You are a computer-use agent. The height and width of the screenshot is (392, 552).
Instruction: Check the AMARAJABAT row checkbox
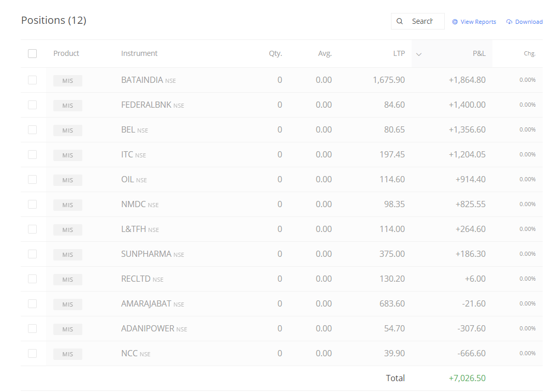(33, 303)
